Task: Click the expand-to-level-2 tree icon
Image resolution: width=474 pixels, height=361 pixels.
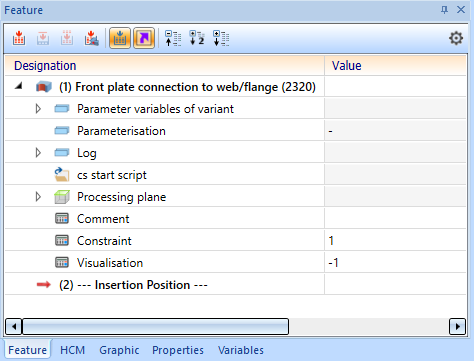Action: click(197, 38)
